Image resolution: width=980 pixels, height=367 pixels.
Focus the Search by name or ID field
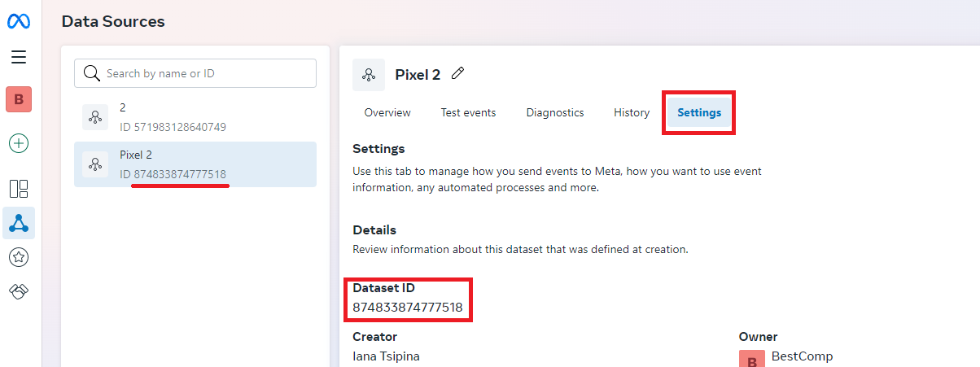(195, 73)
